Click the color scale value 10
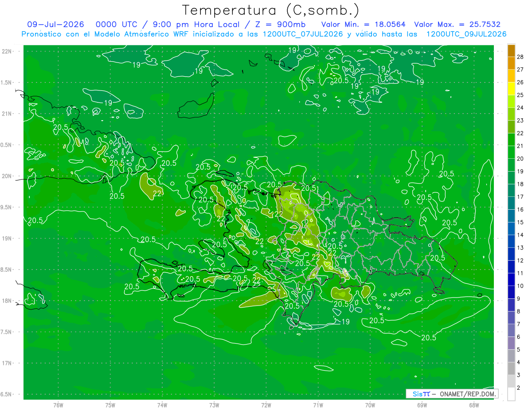The width and height of the screenshot is (532, 411). pos(520,286)
